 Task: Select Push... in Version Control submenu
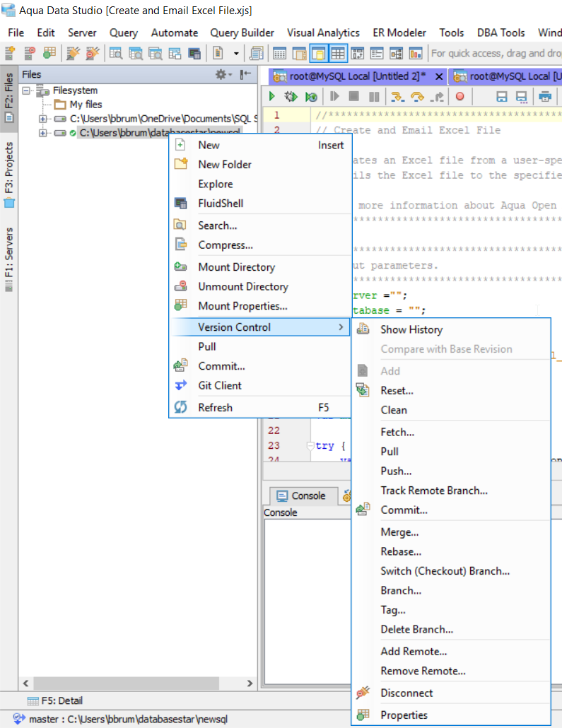point(396,471)
